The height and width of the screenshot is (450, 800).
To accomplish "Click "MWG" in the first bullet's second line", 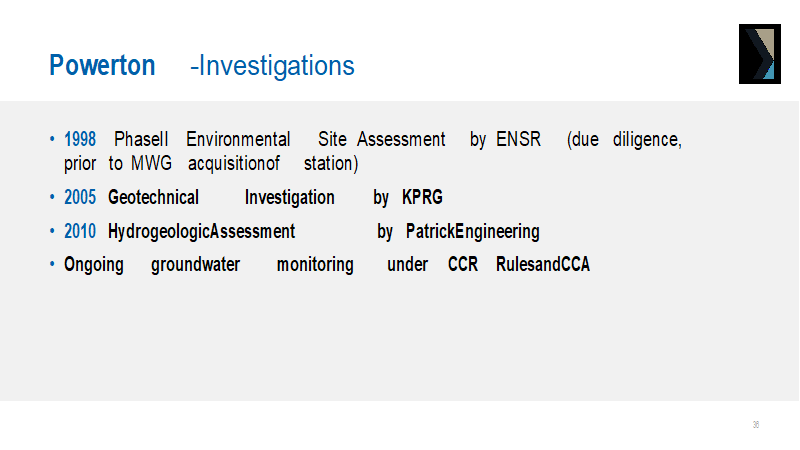I will 152,163.
